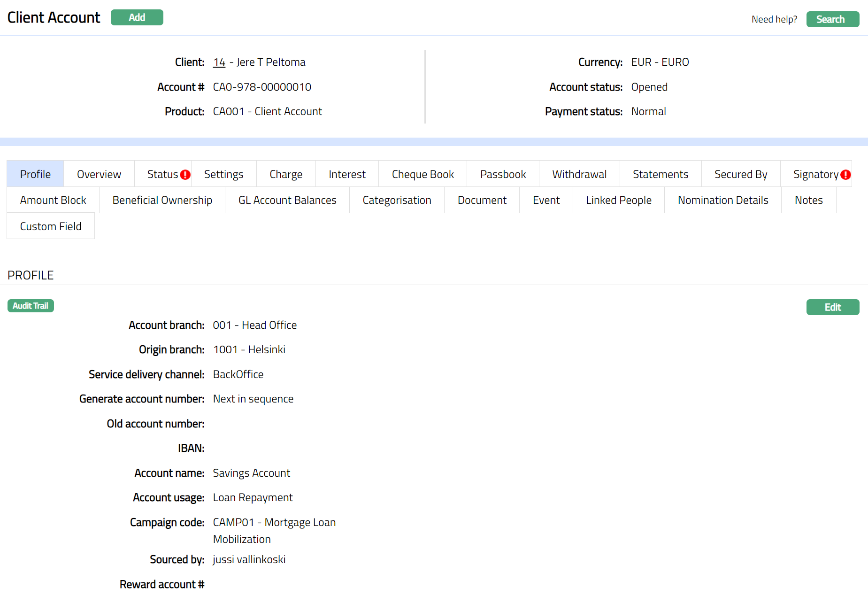
Task: Switch to the Settings tab
Action: coord(223,174)
